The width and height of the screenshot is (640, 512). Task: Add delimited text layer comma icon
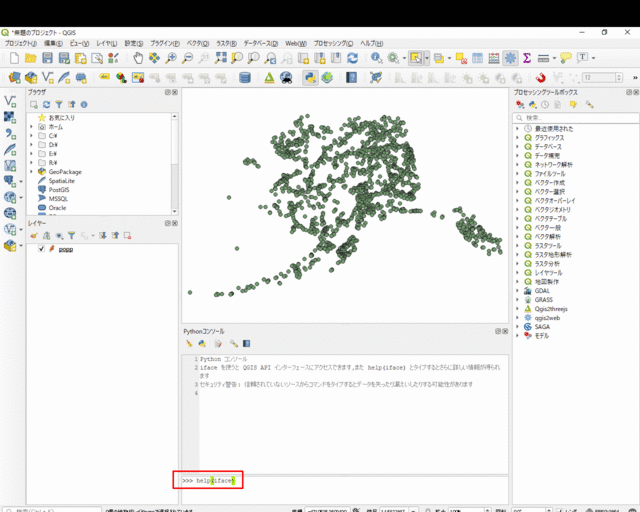10,134
